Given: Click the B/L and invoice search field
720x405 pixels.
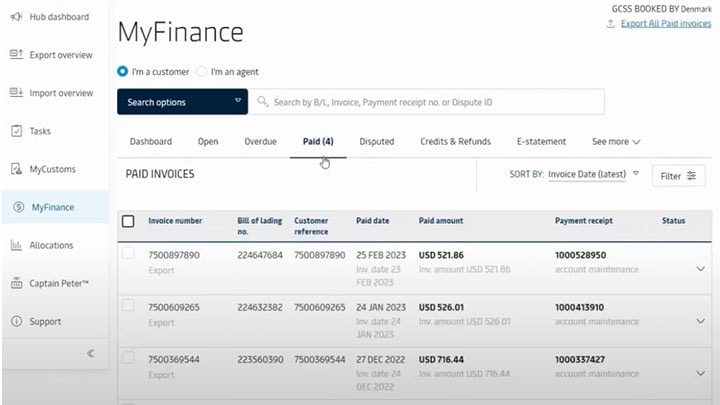Looking at the screenshot, I should (430, 102).
